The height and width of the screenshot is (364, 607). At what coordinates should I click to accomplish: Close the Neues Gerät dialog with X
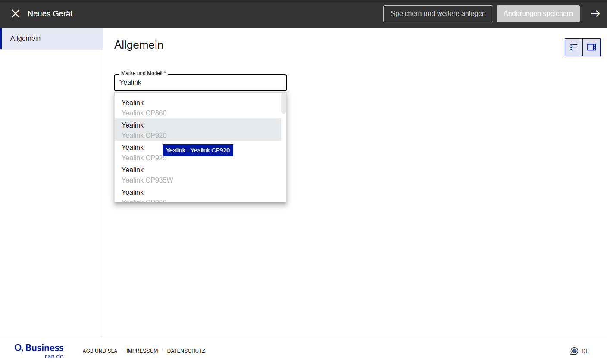(16, 14)
